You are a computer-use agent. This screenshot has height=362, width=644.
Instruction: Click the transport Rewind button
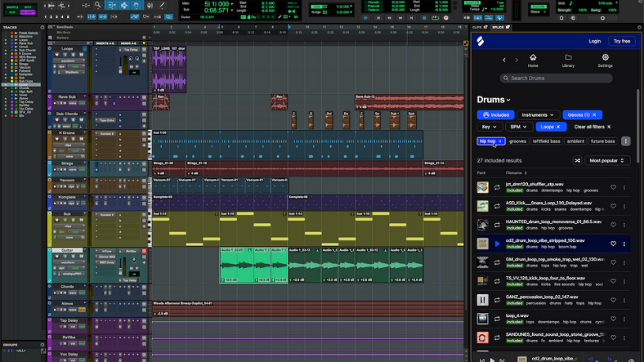point(389,18)
